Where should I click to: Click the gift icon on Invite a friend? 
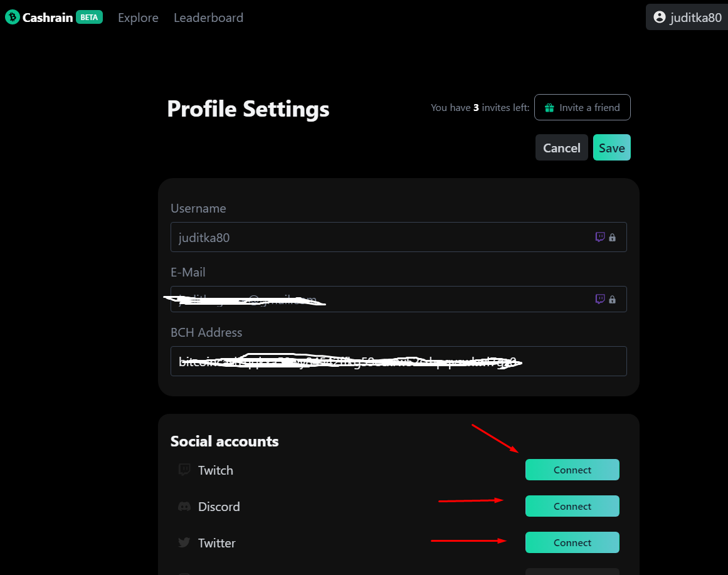(x=549, y=108)
